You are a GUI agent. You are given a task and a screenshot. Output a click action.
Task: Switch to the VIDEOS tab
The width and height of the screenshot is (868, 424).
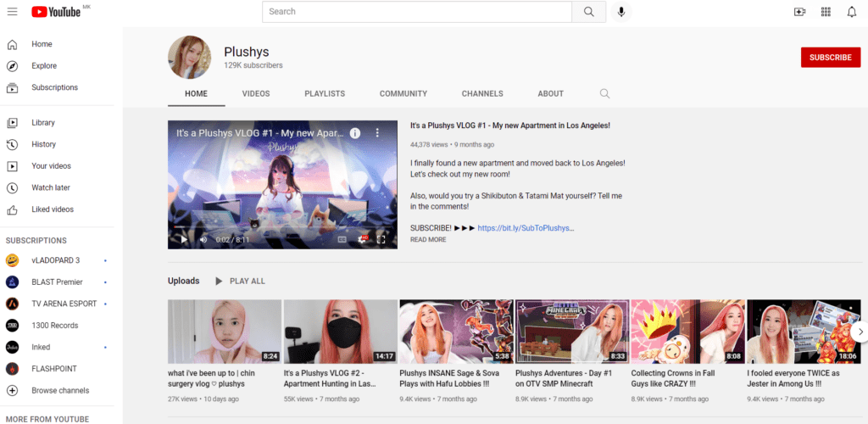(256, 93)
